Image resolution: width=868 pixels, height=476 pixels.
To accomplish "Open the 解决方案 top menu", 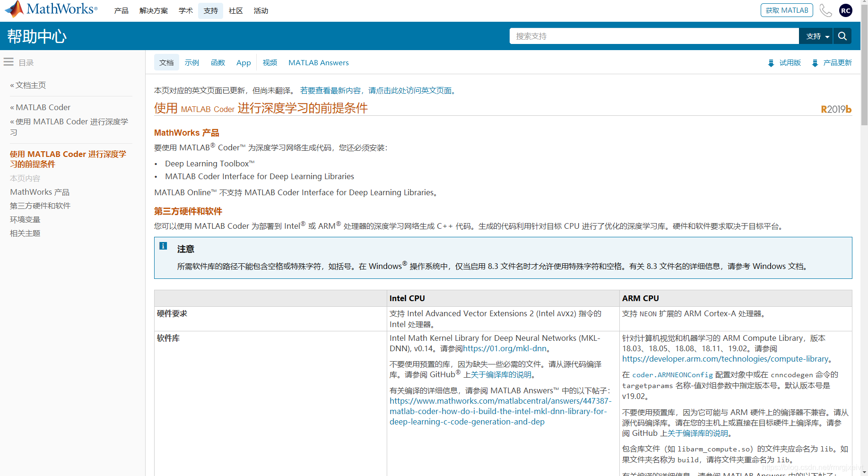I will (154, 10).
